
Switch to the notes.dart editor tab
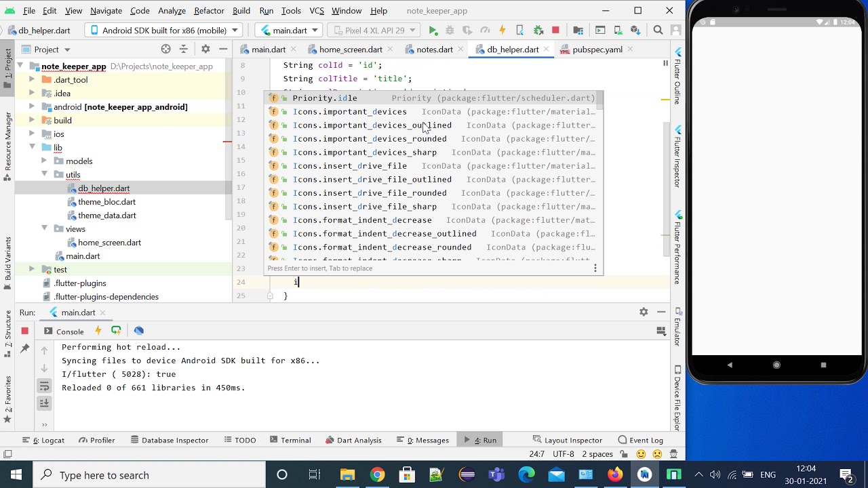pos(434,49)
